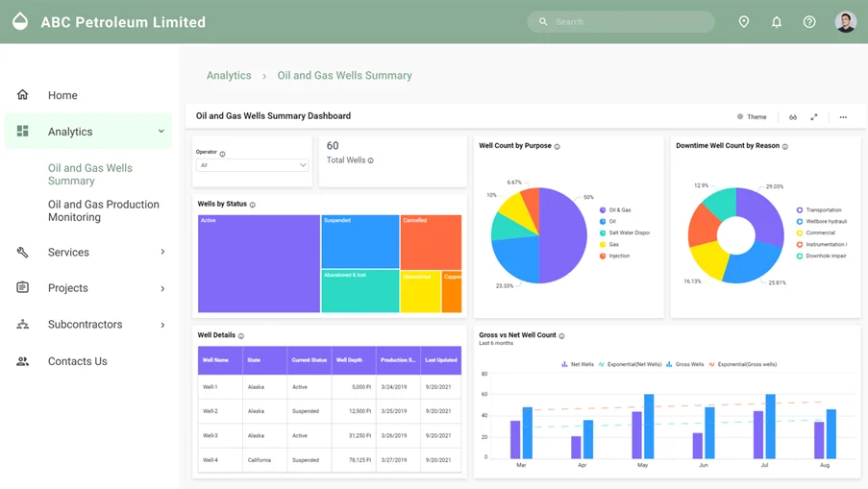
Task: Click the help question mark icon
Action: point(809,22)
